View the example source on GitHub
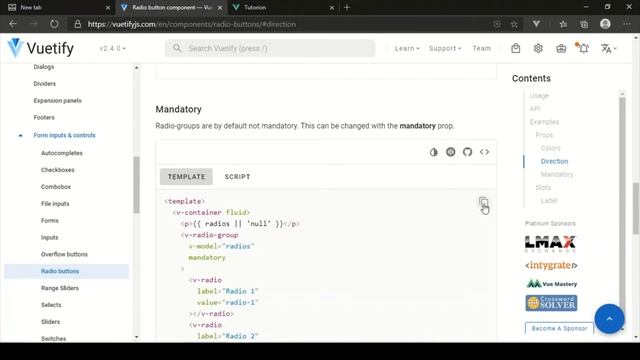 467,152
